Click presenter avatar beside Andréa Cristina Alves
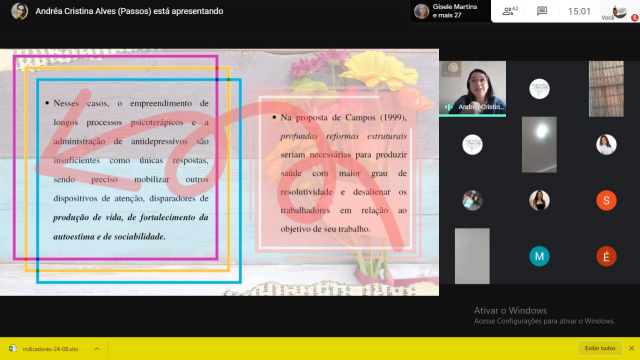This screenshot has width=640, height=360. point(19,11)
